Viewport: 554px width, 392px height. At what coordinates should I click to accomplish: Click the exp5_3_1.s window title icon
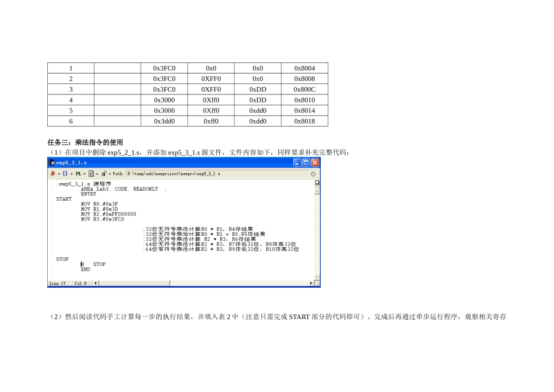click(x=51, y=163)
